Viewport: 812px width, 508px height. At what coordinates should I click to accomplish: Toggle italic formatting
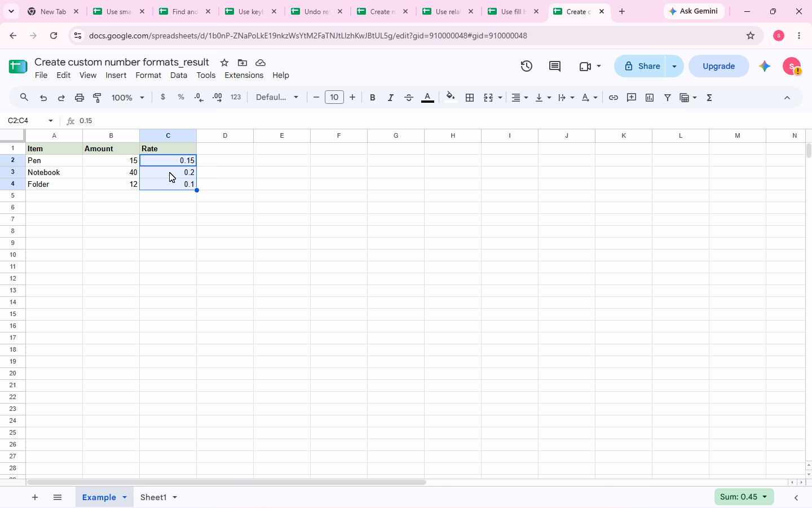click(390, 98)
